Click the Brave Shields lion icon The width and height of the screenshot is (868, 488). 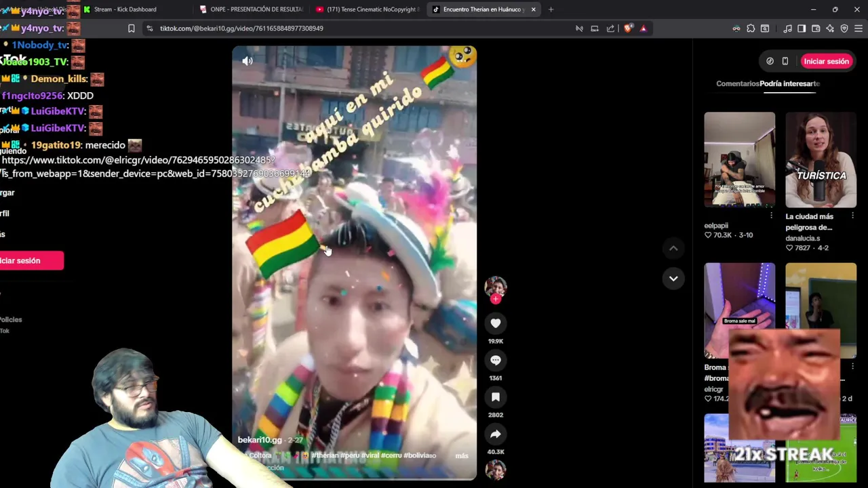point(628,28)
